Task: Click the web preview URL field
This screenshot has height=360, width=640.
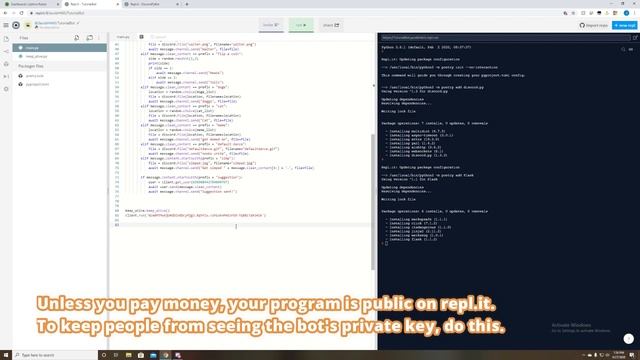Action: (x=505, y=38)
